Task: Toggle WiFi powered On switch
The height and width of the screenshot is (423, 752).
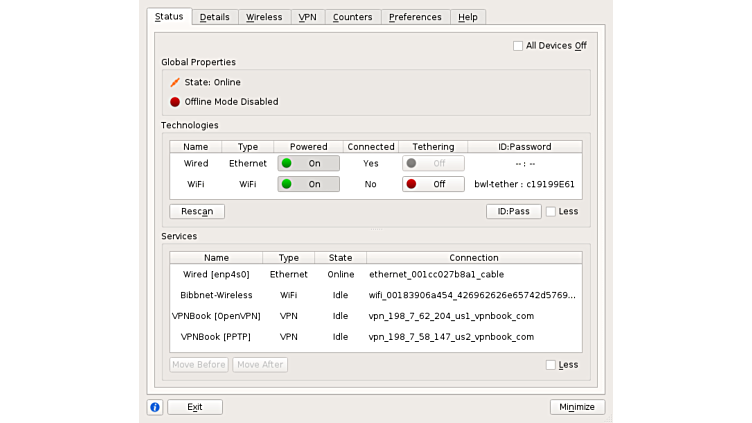Action: coord(308,184)
